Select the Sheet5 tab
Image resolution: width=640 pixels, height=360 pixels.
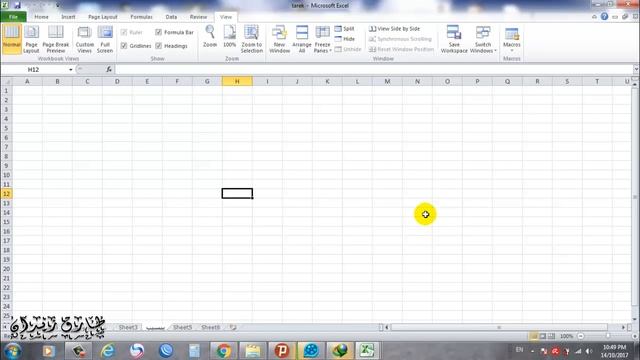click(x=182, y=327)
